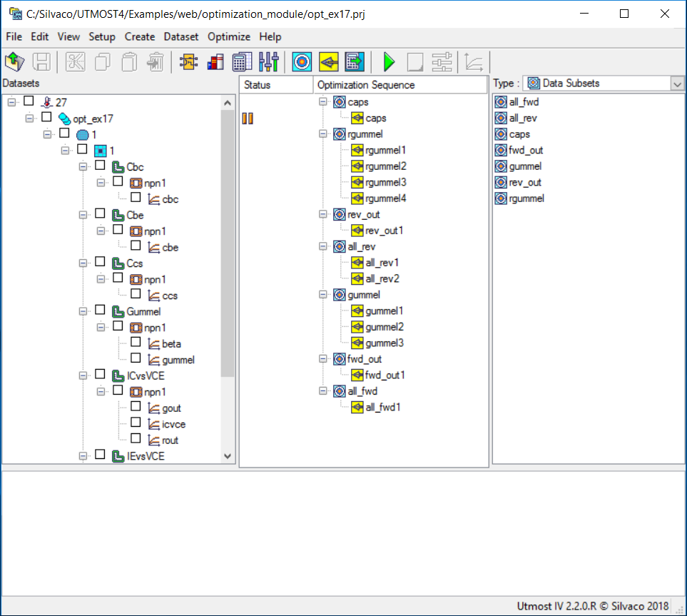Collapse the fwd_out sequence node
The width and height of the screenshot is (687, 616).
pos(323,358)
